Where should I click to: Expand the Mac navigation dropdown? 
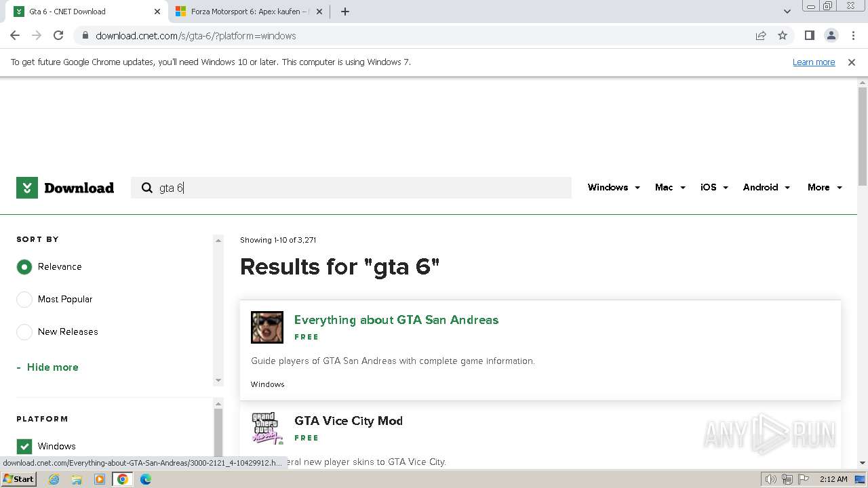pos(670,188)
